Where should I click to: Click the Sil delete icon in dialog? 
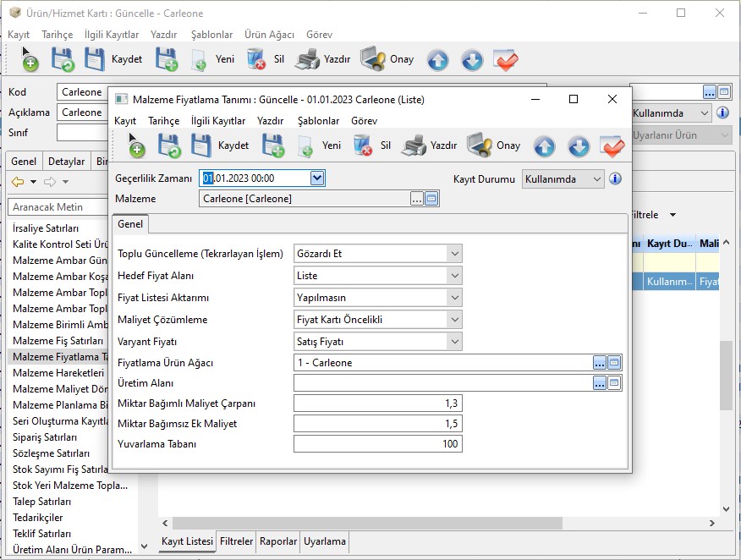click(363, 145)
